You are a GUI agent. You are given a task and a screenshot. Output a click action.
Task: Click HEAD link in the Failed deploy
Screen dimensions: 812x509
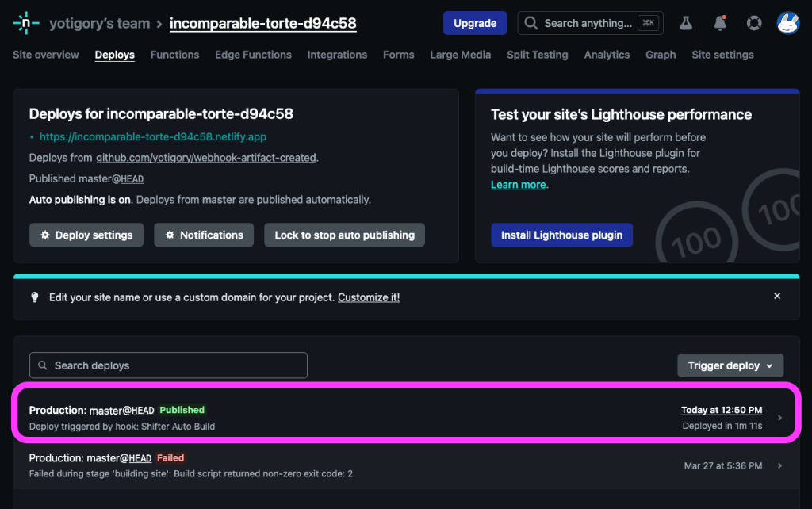pos(140,458)
